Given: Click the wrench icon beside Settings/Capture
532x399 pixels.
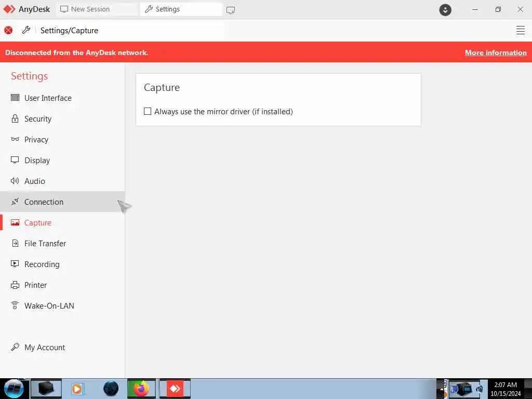Looking at the screenshot, I should (26, 30).
